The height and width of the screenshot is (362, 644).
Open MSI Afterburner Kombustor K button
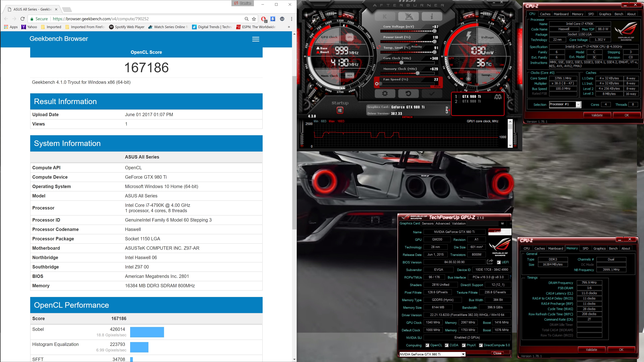coord(385,17)
